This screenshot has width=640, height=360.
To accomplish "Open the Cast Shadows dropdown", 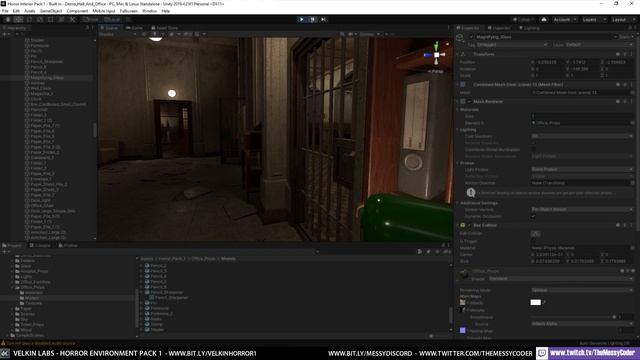I will tap(582, 136).
